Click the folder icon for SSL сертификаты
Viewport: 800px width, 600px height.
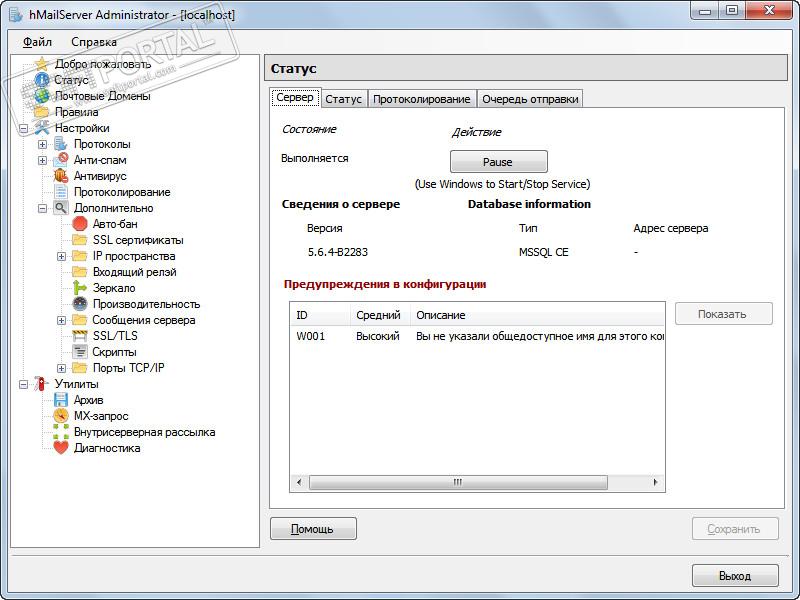[80, 240]
